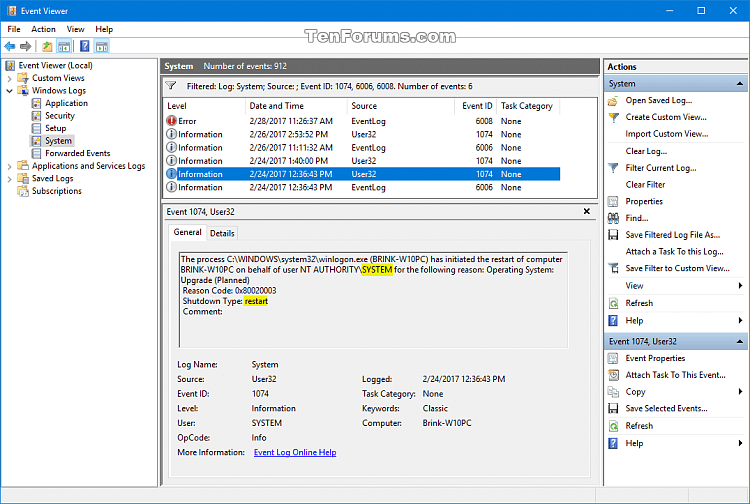Screen dimensions: 750x504
Task: Click the Forward arrow toolbar icon
Action: (x=25, y=46)
